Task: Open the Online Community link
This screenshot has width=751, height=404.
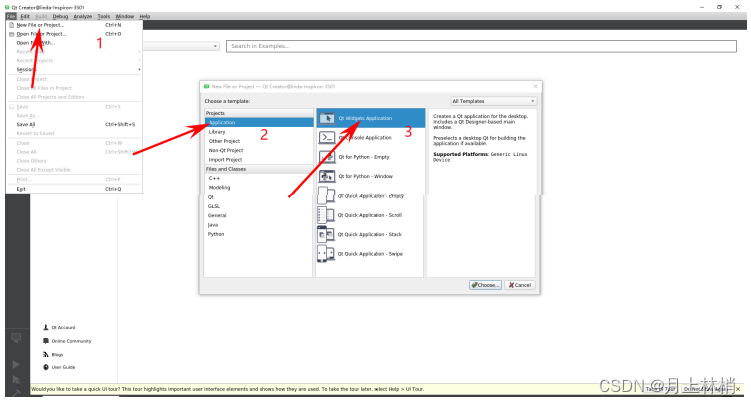Action: pyautogui.click(x=71, y=341)
